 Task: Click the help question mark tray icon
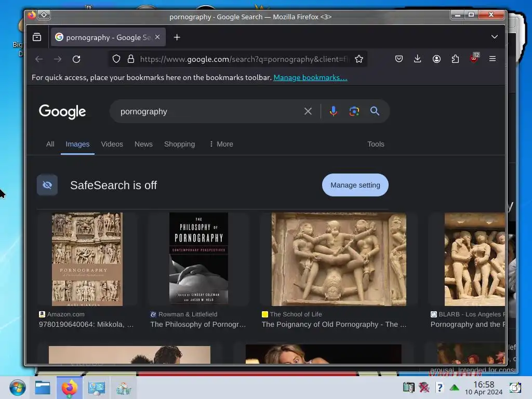(x=440, y=387)
